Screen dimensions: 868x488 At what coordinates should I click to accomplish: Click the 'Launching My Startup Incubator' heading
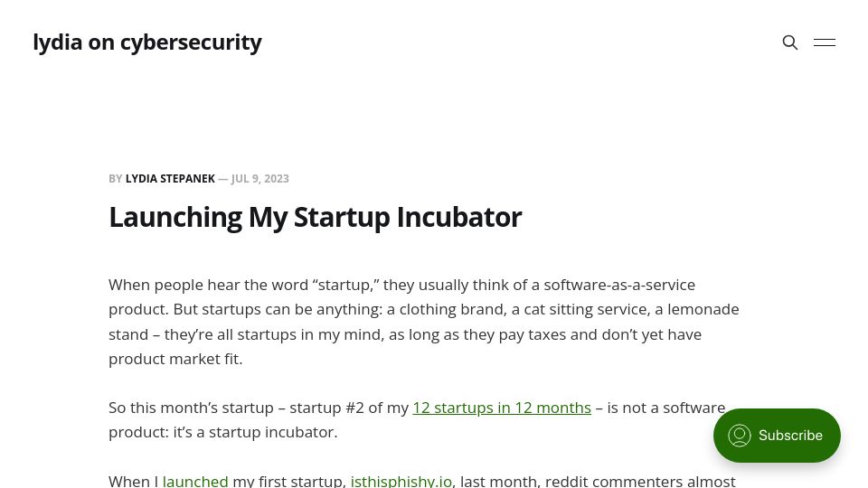(315, 217)
